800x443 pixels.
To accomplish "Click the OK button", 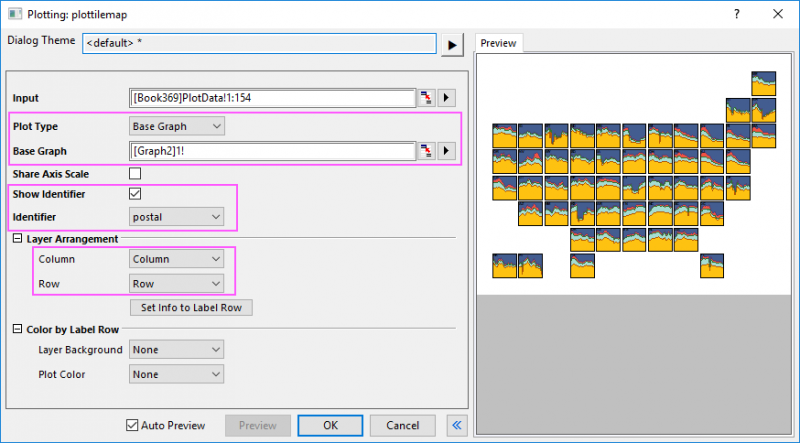I will point(330,425).
